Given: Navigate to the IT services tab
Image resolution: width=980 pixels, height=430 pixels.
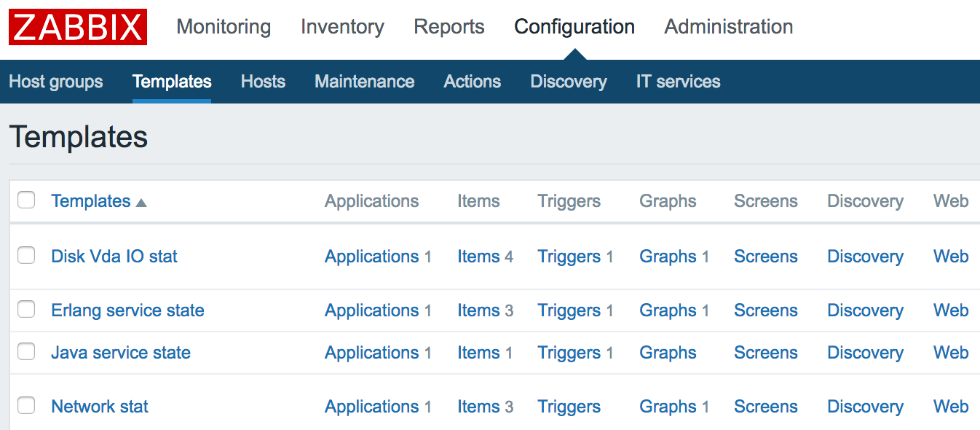Looking at the screenshot, I should click(x=678, y=82).
